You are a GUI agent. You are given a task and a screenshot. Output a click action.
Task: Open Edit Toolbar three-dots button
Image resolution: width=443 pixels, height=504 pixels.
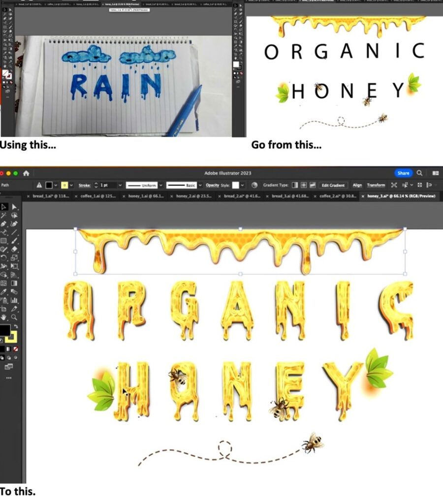[9, 378]
